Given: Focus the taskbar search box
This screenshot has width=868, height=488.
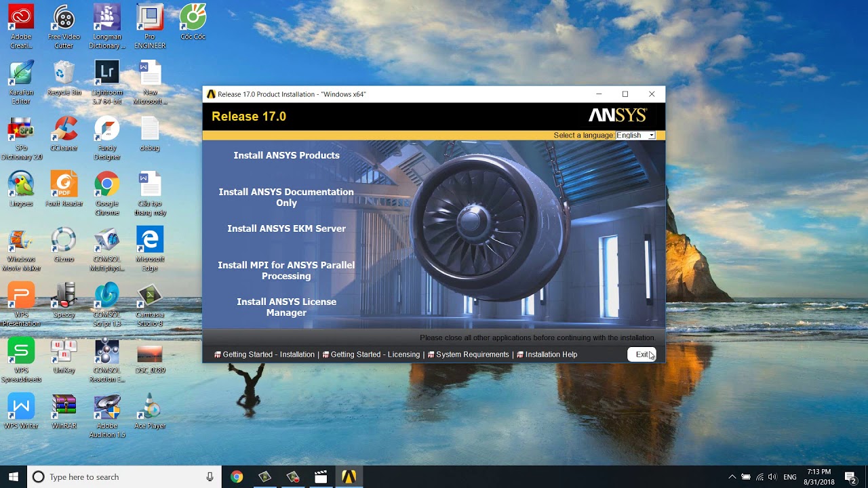Looking at the screenshot, I should pos(124,477).
